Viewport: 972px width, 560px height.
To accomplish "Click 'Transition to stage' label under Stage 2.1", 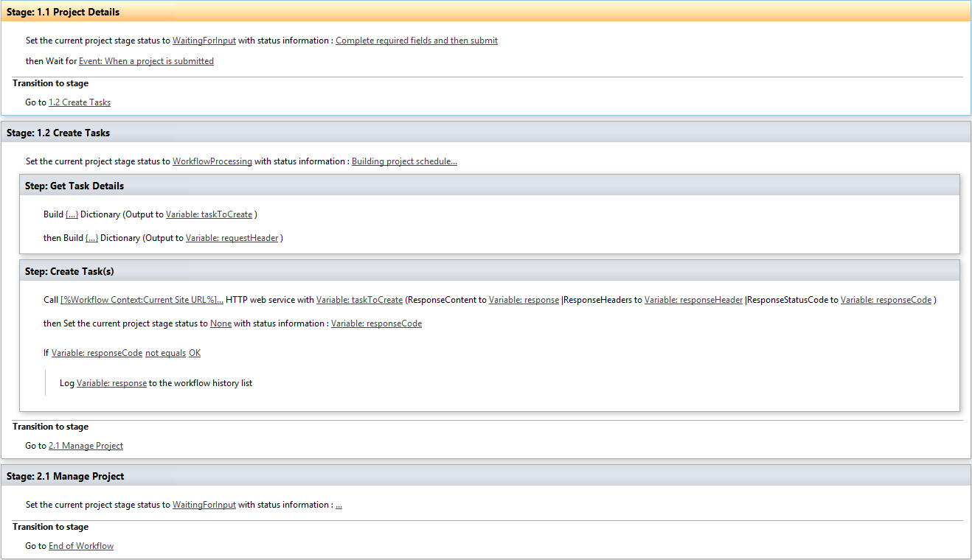I will pos(50,527).
